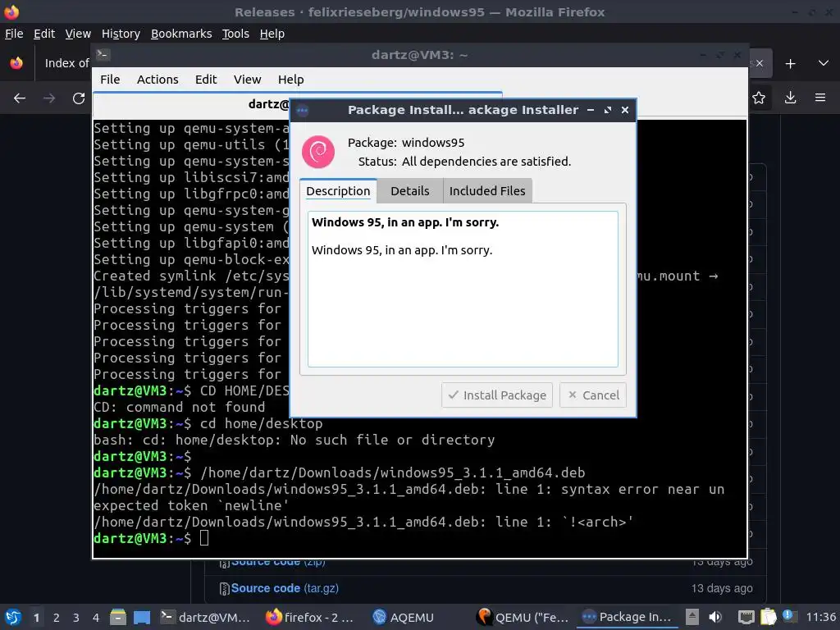Click the update notifier tray icon
This screenshot has width=840, height=630.
[789, 615]
